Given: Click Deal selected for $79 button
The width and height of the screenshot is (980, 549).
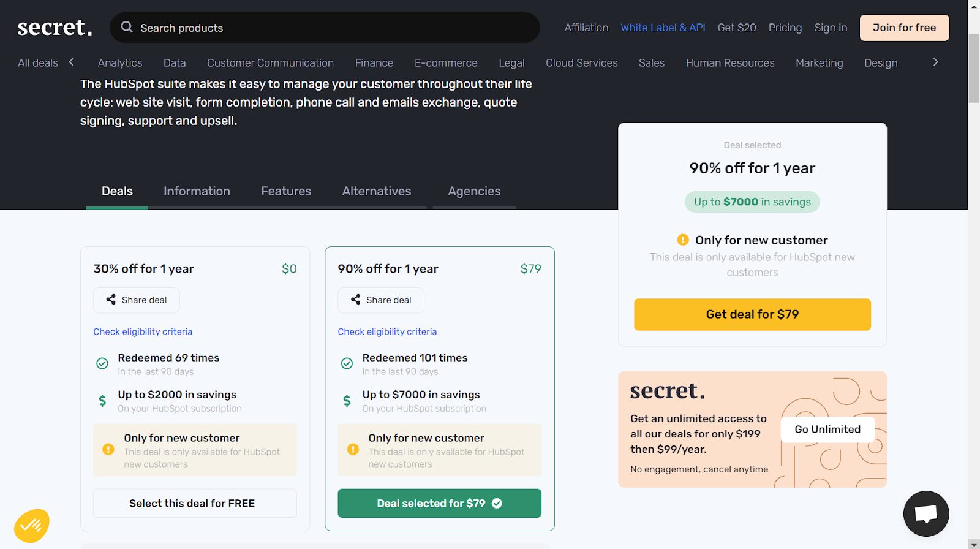Looking at the screenshot, I should [x=439, y=503].
